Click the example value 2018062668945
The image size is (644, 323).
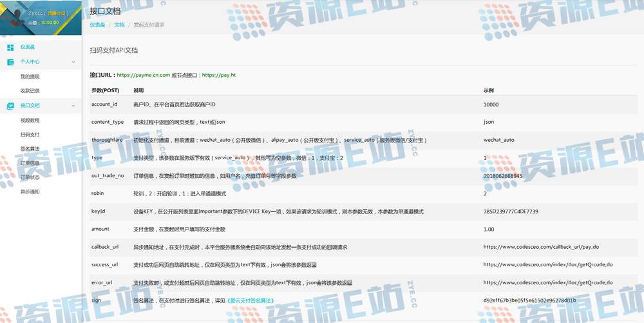point(503,176)
